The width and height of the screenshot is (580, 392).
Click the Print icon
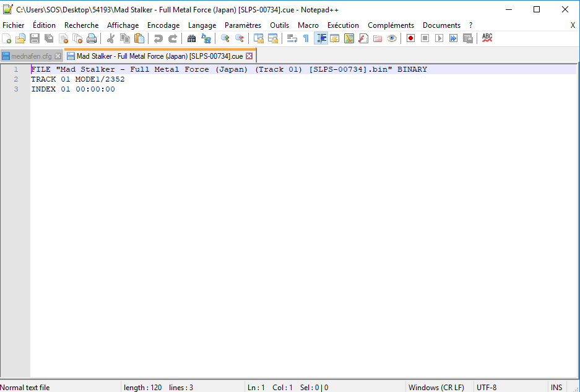pyautogui.click(x=92, y=38)
